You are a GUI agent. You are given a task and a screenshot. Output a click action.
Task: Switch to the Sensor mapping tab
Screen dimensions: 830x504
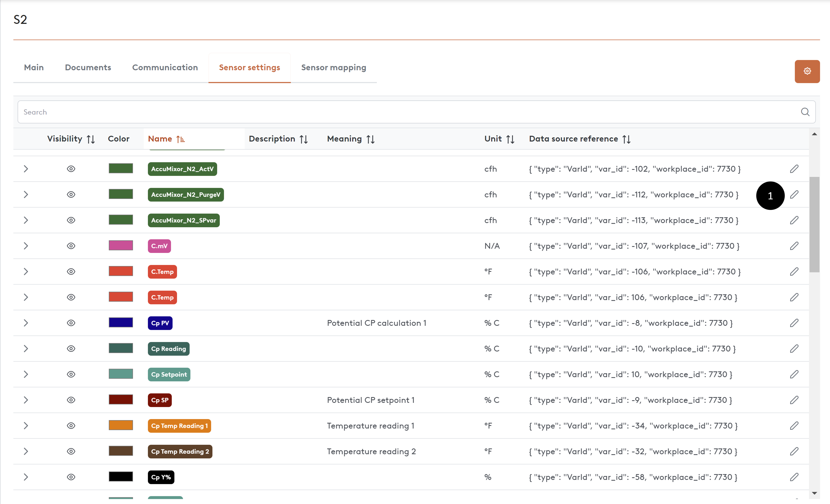[333, 68]
